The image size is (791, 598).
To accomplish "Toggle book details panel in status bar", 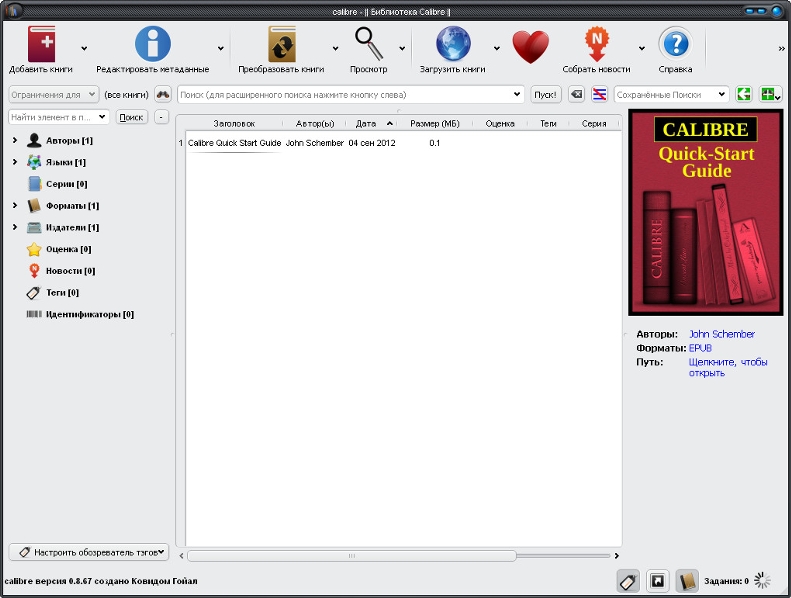I will (x=687, y=581).
